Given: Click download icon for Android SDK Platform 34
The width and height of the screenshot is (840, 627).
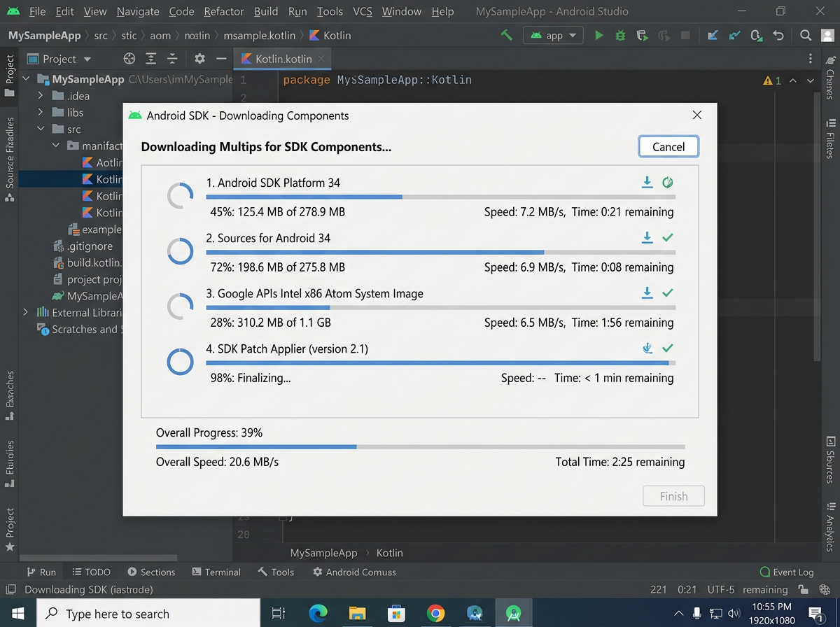Looking at the screenshot, I should pos(647,183).
